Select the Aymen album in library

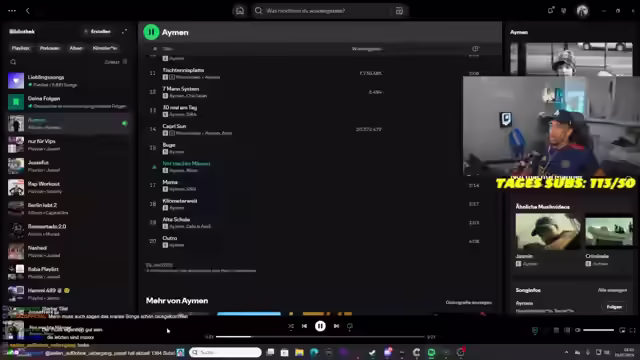coord(69,123)
